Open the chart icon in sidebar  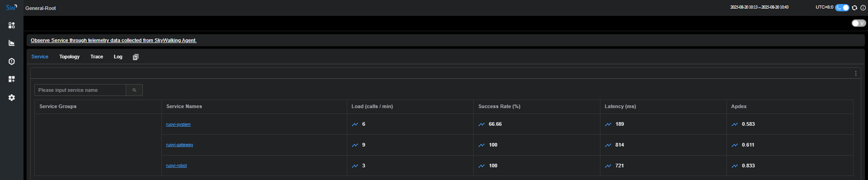click(12, 43)
